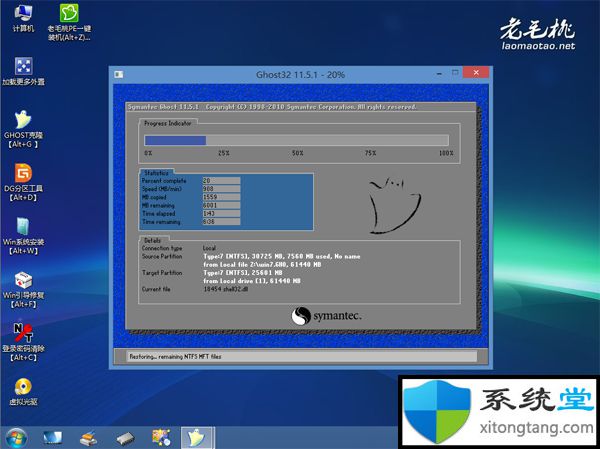This screenshot has width=600, height=449.
Task: Click the Target Partition Type:7 NTFS line
Action: click(243, 273)
